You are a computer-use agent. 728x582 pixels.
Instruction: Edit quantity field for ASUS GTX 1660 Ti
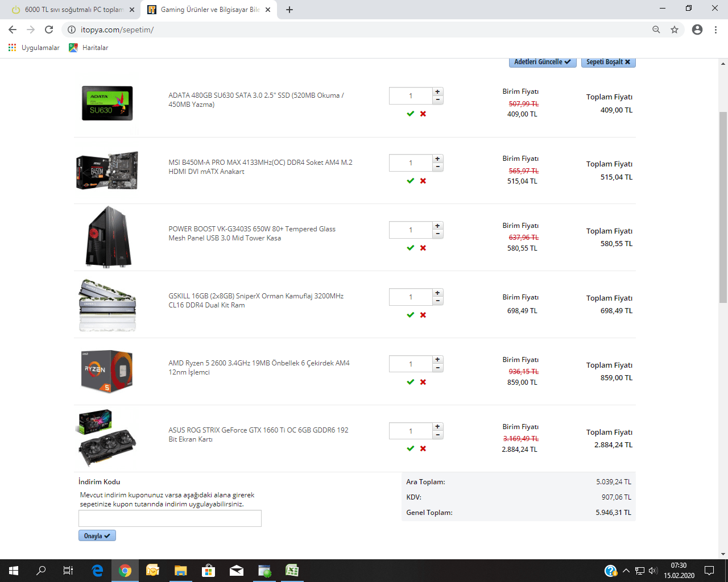click(411, 431)
